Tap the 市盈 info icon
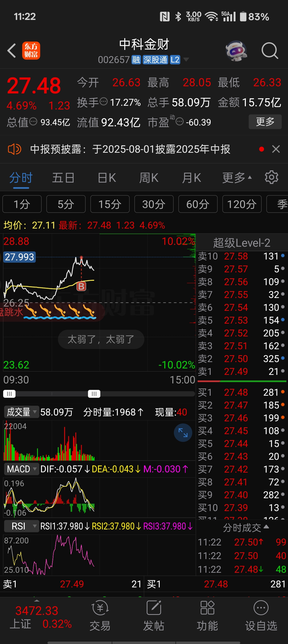 (180, 122)
